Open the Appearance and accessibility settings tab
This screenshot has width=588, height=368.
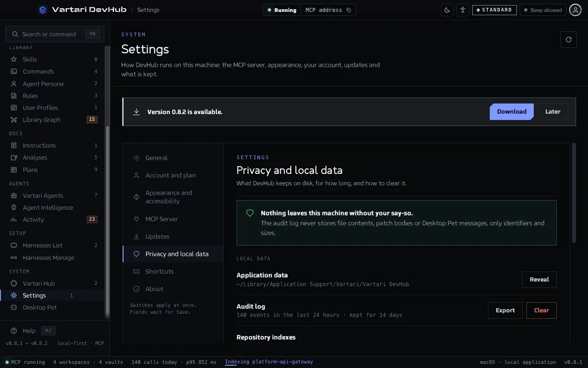tap(173, 197)
